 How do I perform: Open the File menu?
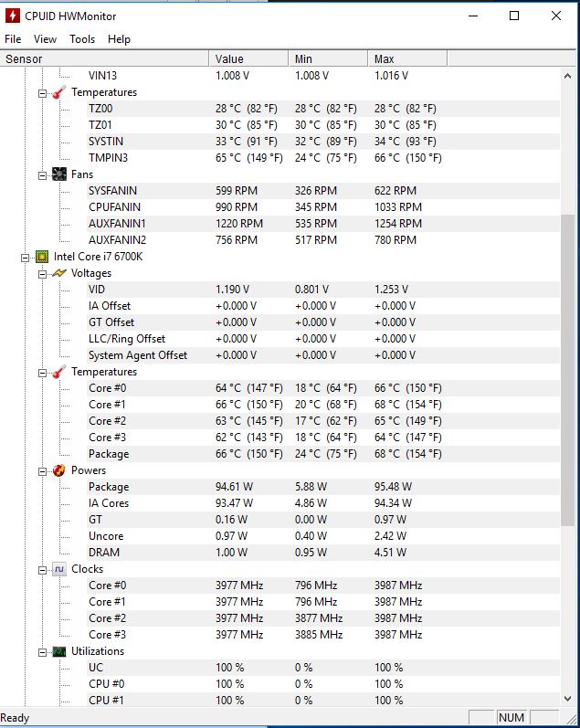[x=13, y=39]
